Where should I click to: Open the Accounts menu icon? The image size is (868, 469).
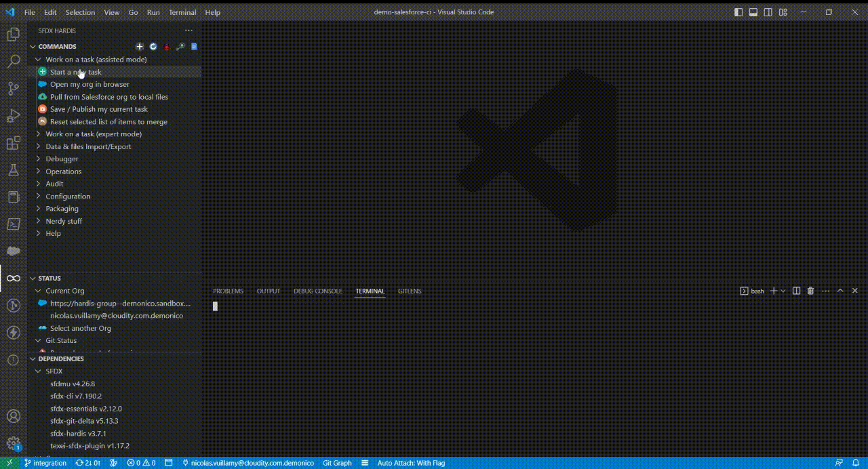pyautogui.click(x=13, y=416)
